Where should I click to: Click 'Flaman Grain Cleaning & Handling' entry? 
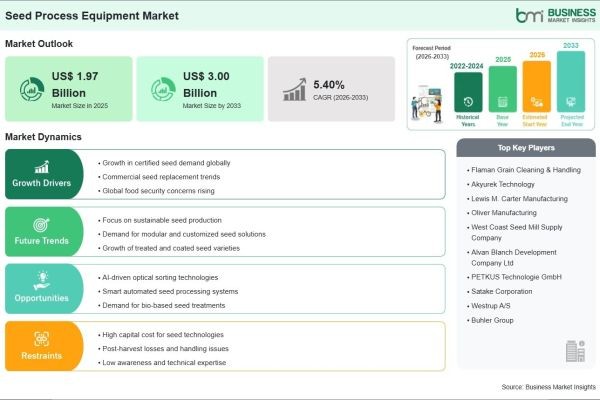click(526, 170)
